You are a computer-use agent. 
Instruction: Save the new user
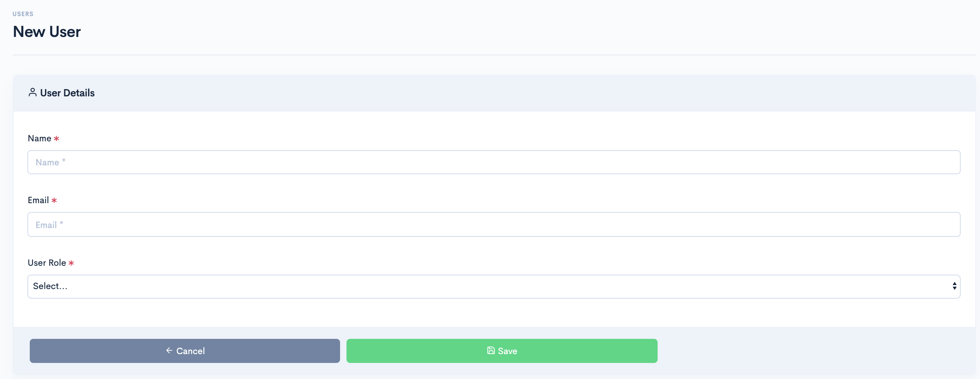pyautogui.click(x=502, y=351)
